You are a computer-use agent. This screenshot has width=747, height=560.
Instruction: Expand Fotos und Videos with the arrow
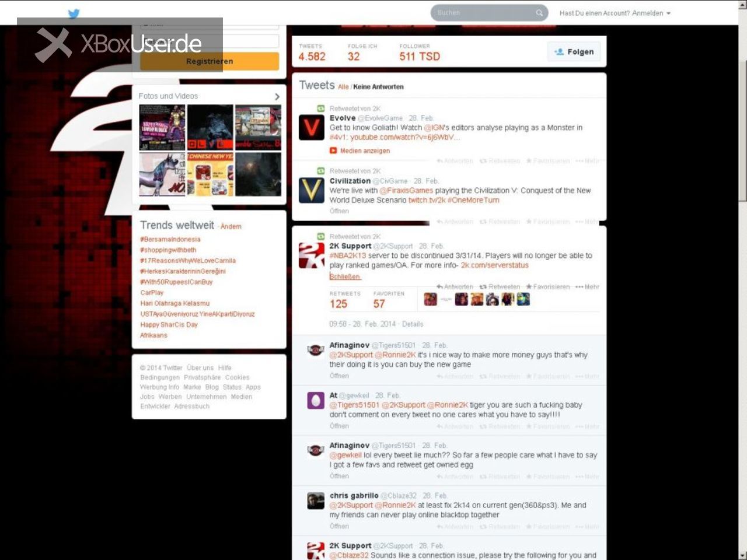277,96
